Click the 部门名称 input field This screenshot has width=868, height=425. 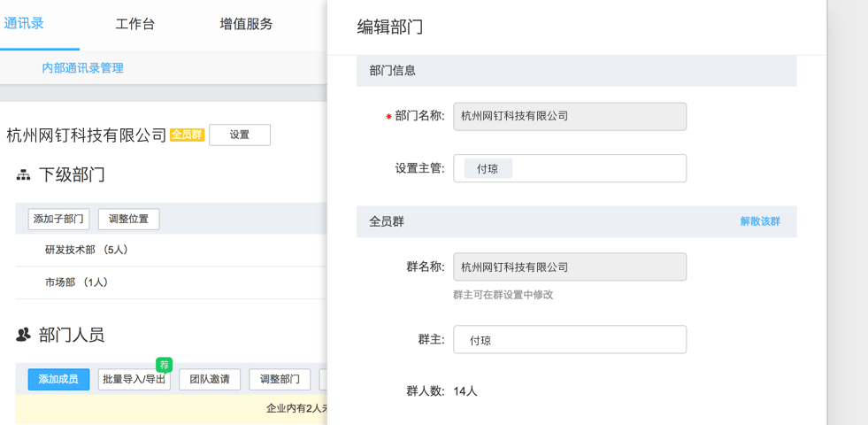570,116
